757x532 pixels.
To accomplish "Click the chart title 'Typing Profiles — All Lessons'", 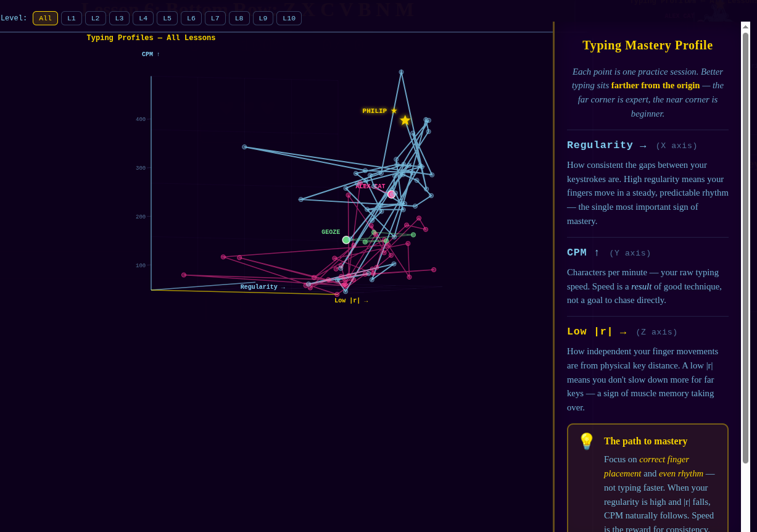I will (151, 38).
